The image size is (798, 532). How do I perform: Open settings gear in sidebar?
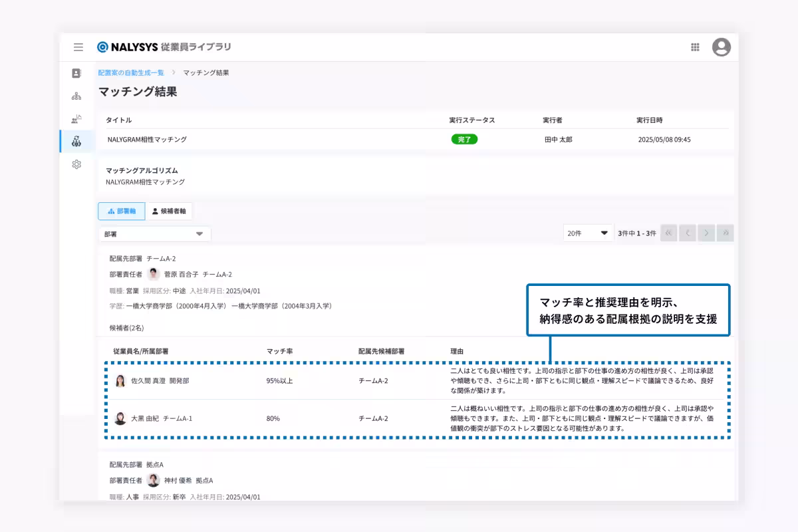[x=76, y=164]
